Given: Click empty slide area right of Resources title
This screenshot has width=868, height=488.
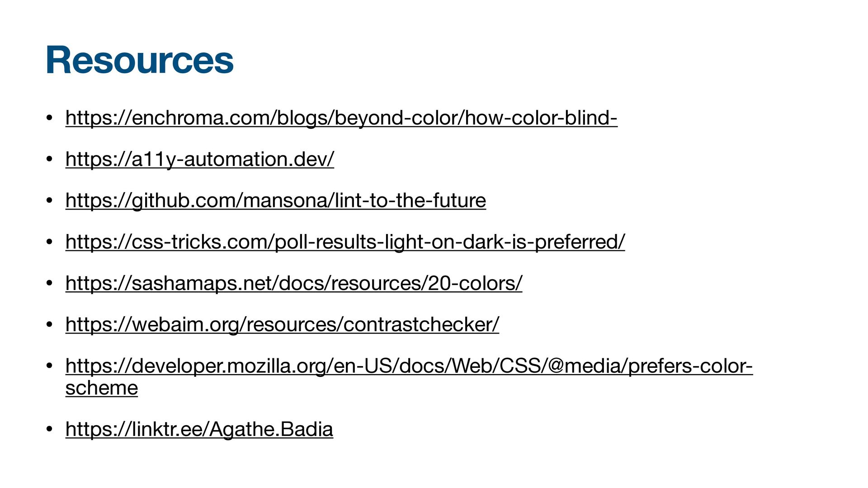Looking at the screenshot, I should [542, 60].
